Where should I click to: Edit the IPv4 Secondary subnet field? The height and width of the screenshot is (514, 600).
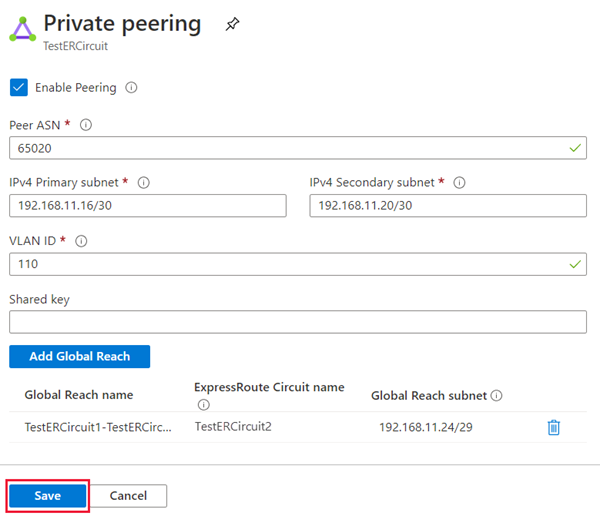pyautogui.click(x=448, y=206)
